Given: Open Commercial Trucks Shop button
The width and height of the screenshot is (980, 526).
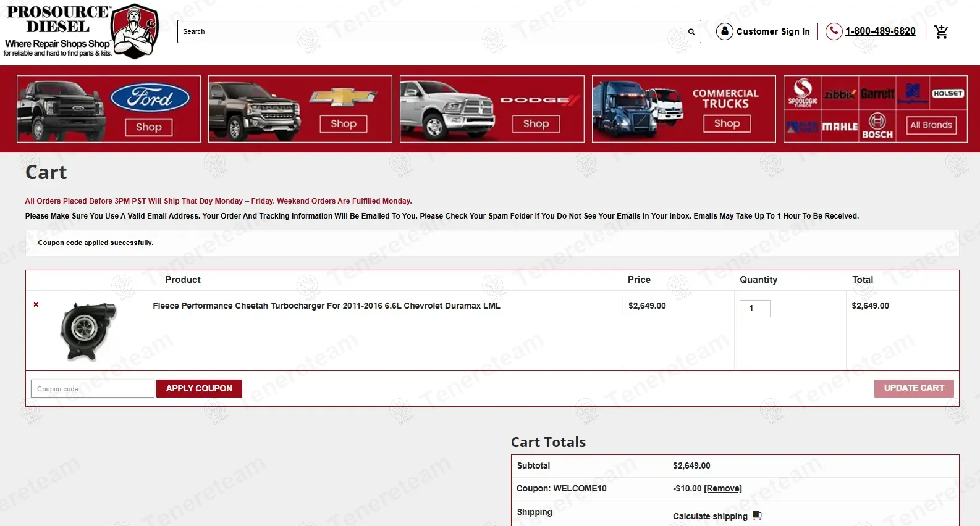Looking at the screenshot, I should [x=727, y=123].
